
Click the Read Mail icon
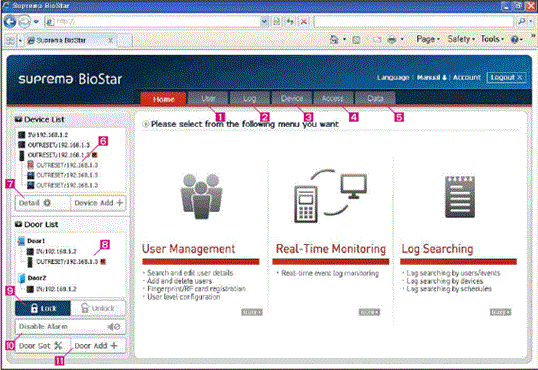pos(377,40)
